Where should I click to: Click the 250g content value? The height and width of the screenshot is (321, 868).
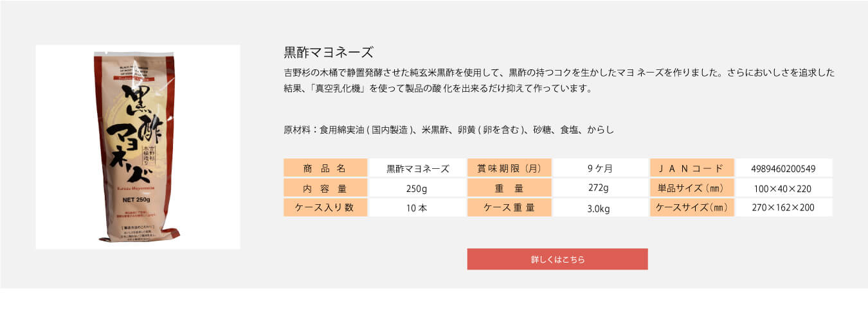417,188
